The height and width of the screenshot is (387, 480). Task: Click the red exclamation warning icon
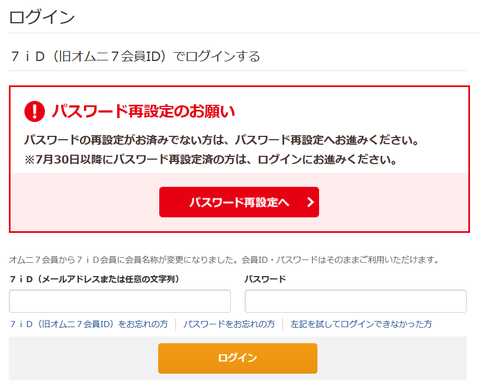tap(34, 111)
